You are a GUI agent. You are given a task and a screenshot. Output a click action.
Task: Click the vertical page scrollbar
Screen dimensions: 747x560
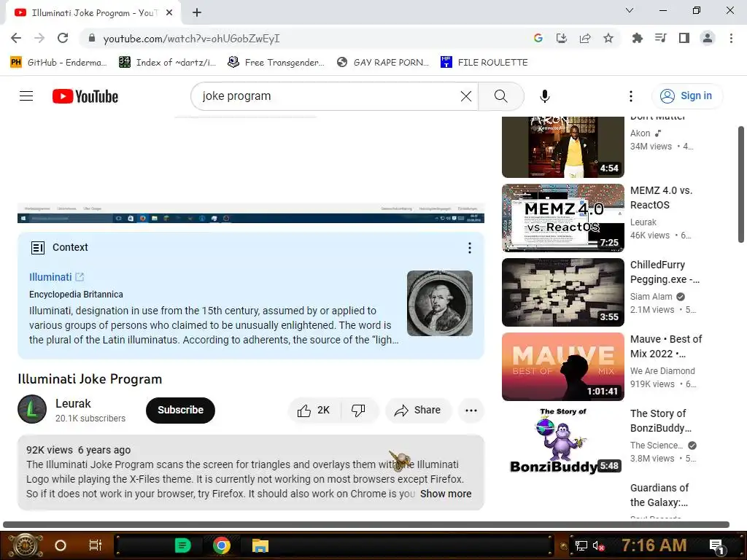pos(741,184)
